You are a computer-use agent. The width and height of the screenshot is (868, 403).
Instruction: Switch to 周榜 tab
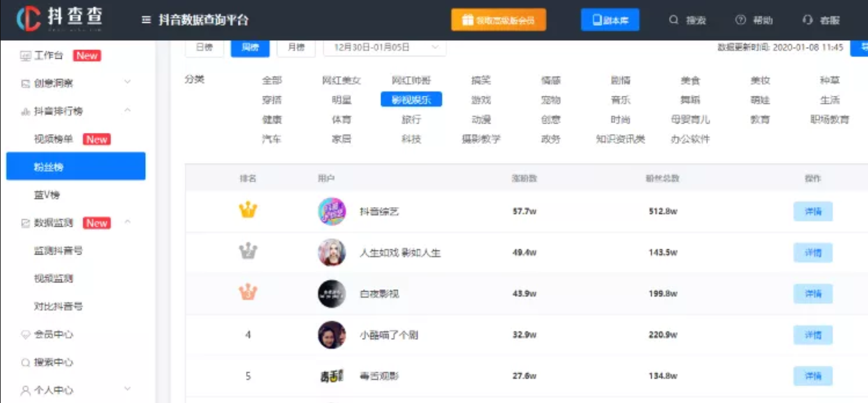click(x=250, y=48)
